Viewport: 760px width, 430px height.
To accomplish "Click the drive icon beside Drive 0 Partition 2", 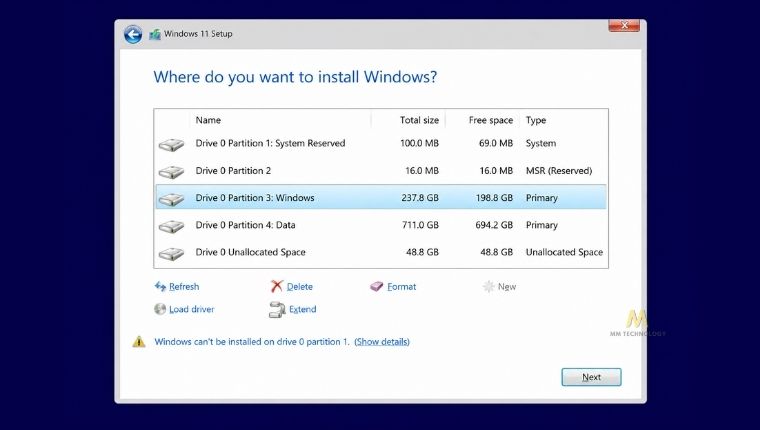I will (171, 172).
